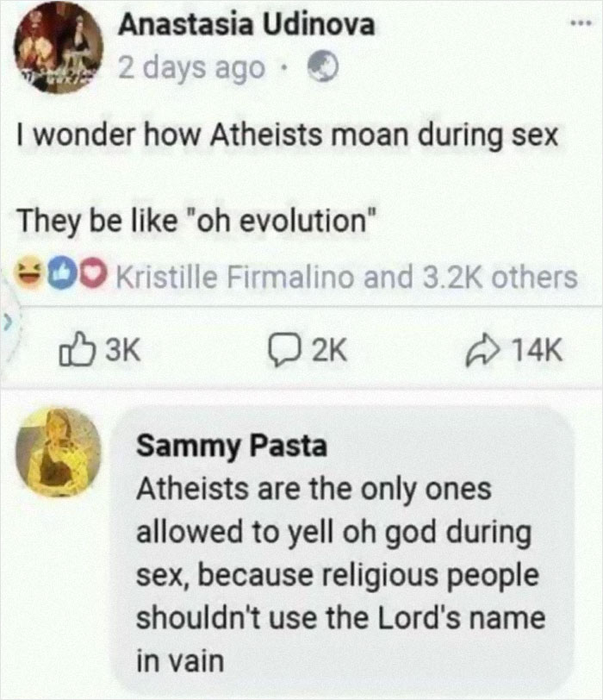
Task: Switch to the post's comment section
Action: pyautogui.click(x=306, y=347)
